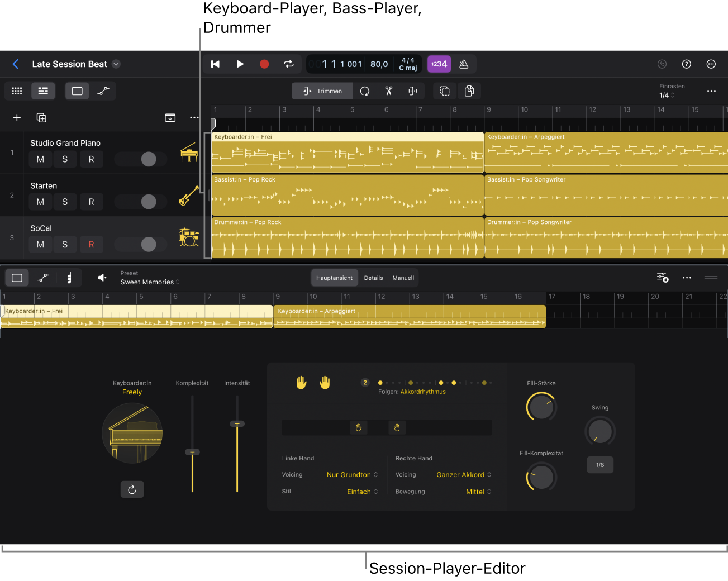Regenerate the keyboard player performance
Image resolution: width=728 pixels, height=581 pixels.
132,489
